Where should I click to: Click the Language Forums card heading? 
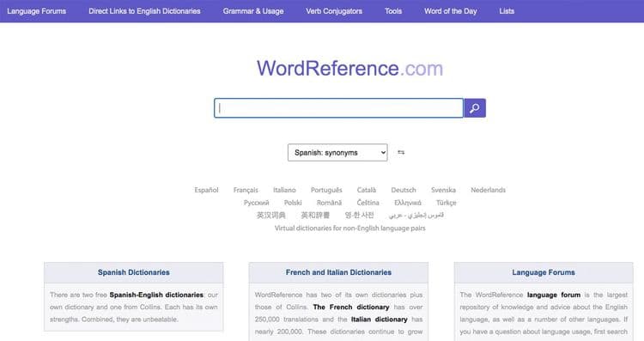(x=544, y=272)
